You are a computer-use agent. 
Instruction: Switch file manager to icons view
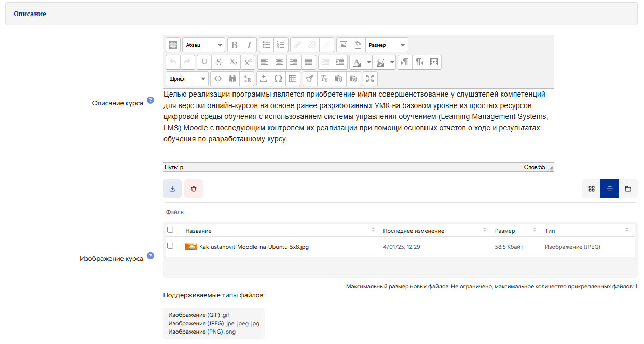pyautogui.click(x=592, y=189)
